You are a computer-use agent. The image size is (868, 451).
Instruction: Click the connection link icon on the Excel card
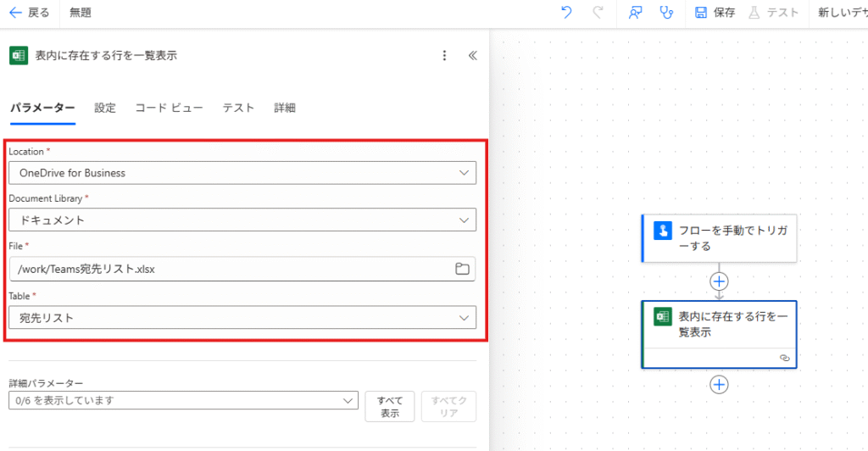point(784,358)
